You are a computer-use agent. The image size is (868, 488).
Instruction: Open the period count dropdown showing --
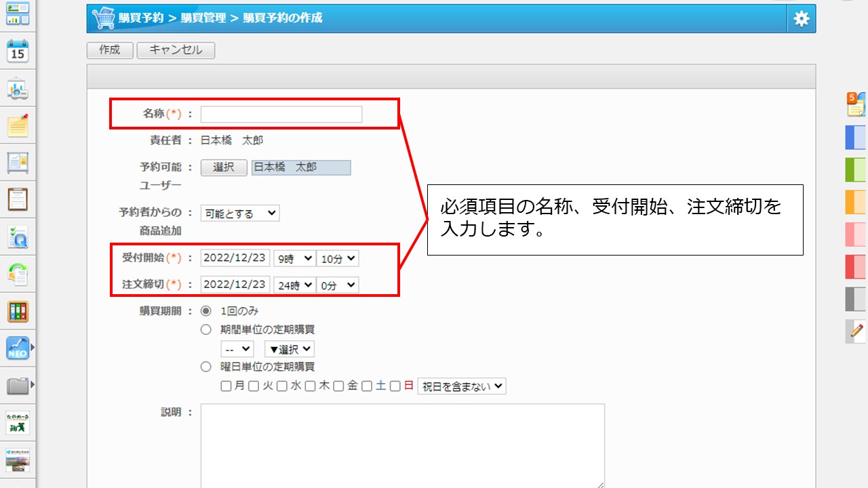[237, 349]
